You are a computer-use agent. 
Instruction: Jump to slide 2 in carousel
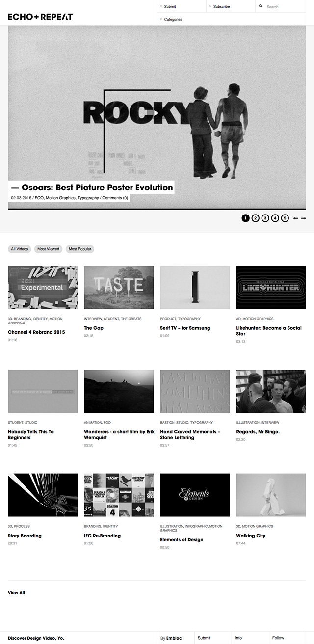tap(255, 218)
